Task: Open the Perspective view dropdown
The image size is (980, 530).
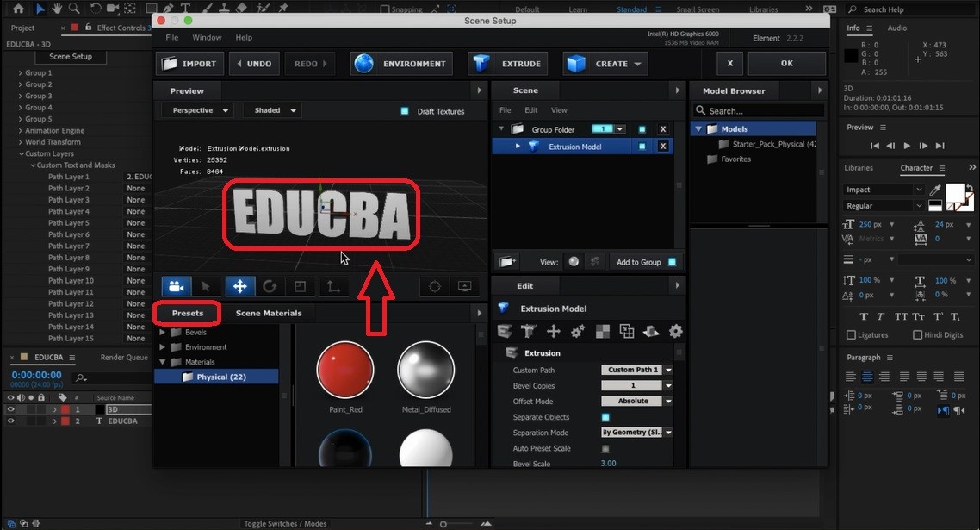Action: click(197, 111)
